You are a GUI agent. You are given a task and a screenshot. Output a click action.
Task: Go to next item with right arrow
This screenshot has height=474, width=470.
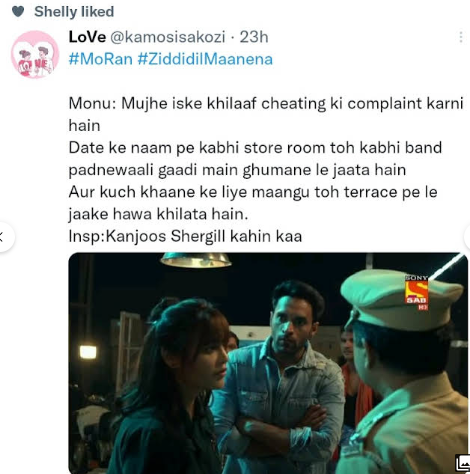pyautogui.click(x=467, y=237)
